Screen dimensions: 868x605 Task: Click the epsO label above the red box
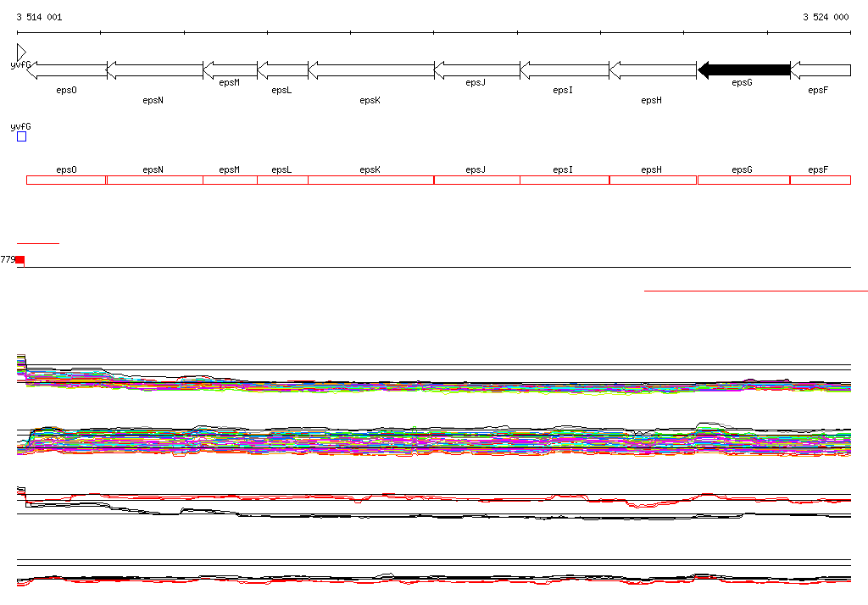click(x=66, y=170)
